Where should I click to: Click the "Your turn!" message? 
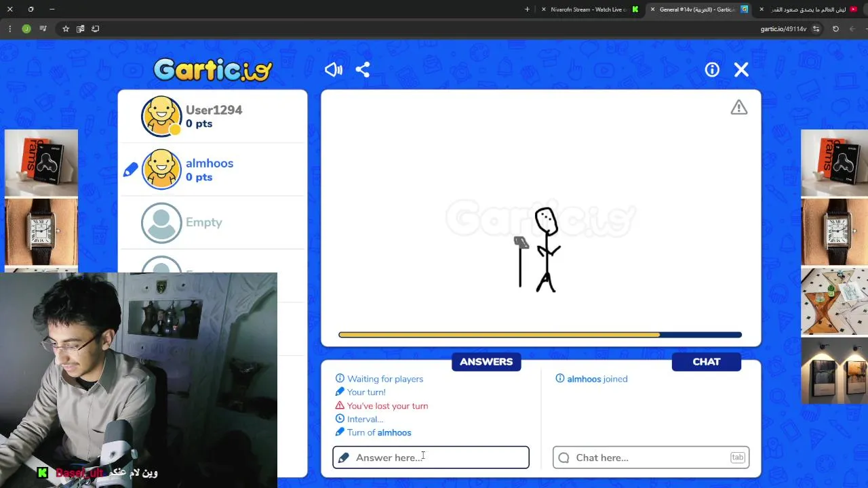(366, 392)
